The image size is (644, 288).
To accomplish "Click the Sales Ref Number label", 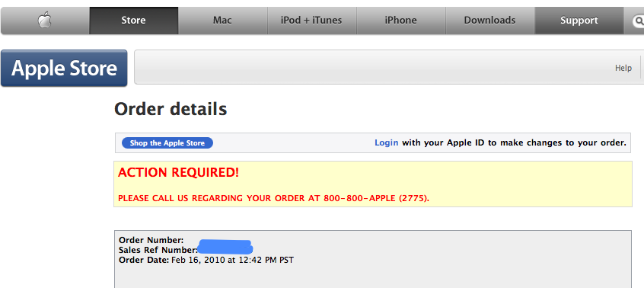I will pos(158,250).
